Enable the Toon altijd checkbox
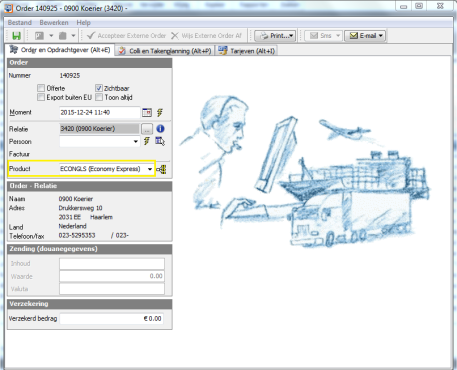Image resolution: width=457 pixels, height=370 pixels. click(99, 97)
